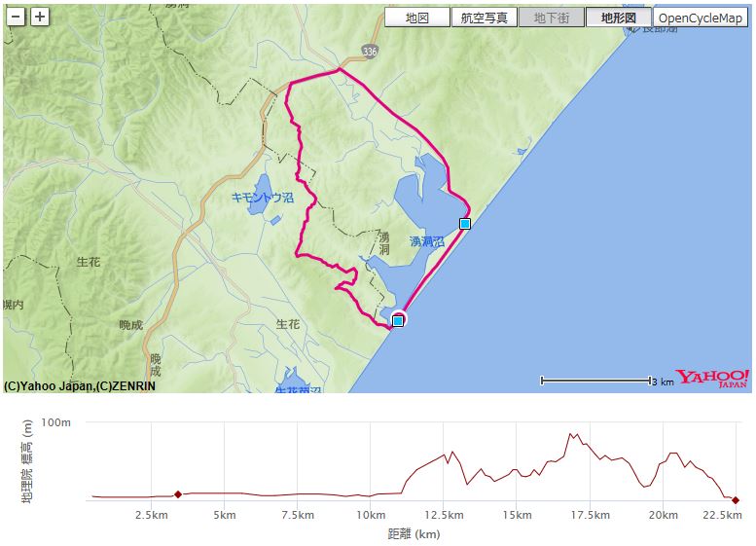Enable the 航空写真 aerial photo view
Viewport: 756px width, 546px height.
tap(484, 18)
